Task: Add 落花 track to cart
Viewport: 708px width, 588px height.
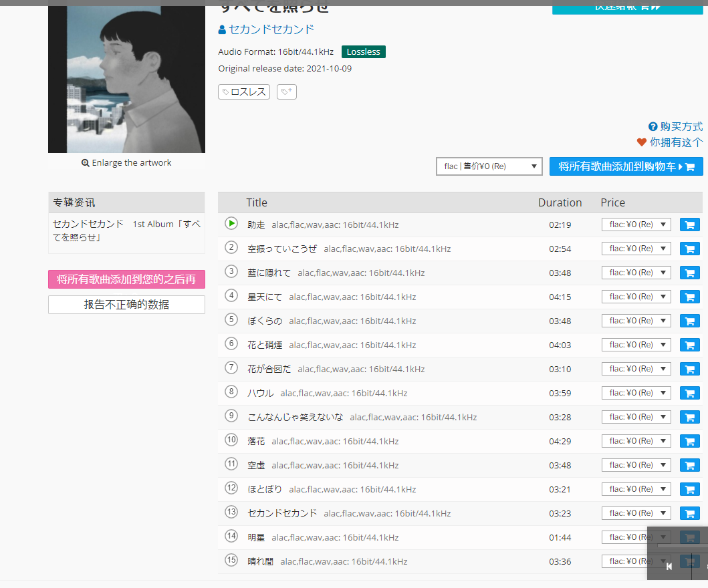Action: 689,441
